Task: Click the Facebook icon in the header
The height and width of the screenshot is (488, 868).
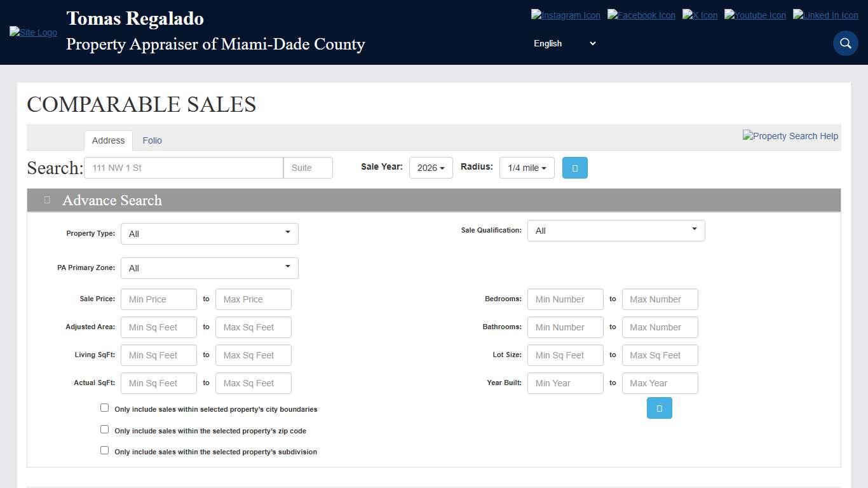Action: point(641,15)
